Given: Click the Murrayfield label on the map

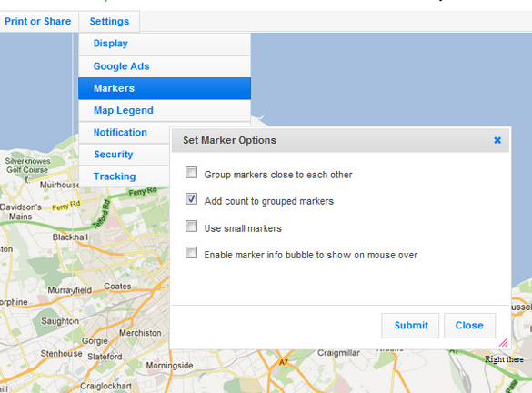Looking at the screenshot, I should (69, 290).
